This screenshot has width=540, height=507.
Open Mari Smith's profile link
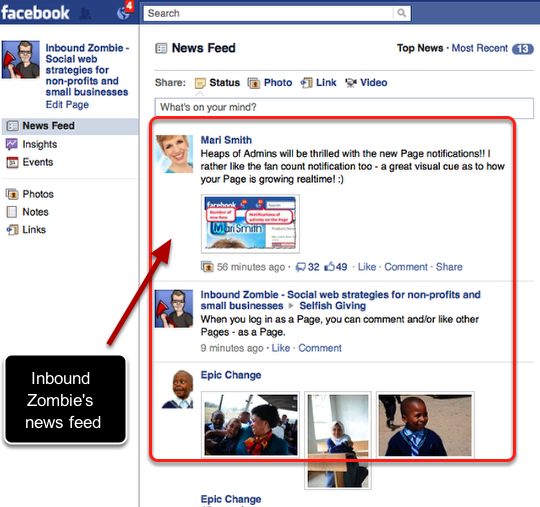coord(226,140)
